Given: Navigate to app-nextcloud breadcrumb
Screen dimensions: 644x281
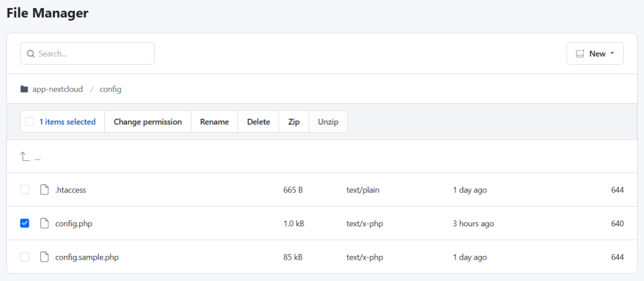Looking at the screenshot, I should click(57, 89).
